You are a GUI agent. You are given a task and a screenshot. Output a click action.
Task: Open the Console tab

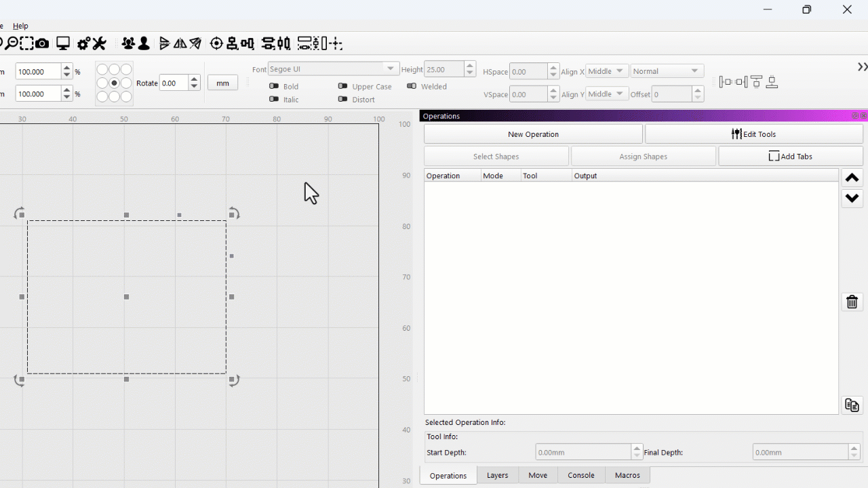[x=580, y=475]
